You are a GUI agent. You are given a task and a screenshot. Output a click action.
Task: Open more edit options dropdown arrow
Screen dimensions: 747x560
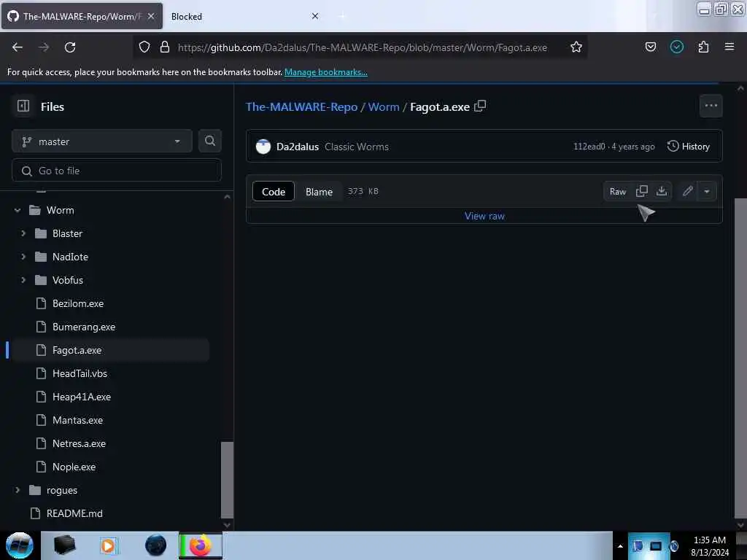tap(706, 192)
